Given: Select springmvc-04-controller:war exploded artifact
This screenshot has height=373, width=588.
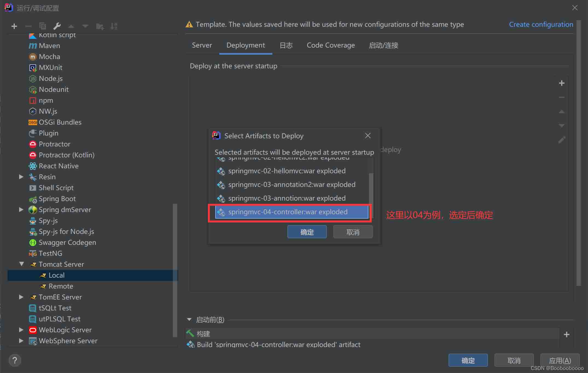Looking at the screenshot, I should pos(292,212).
